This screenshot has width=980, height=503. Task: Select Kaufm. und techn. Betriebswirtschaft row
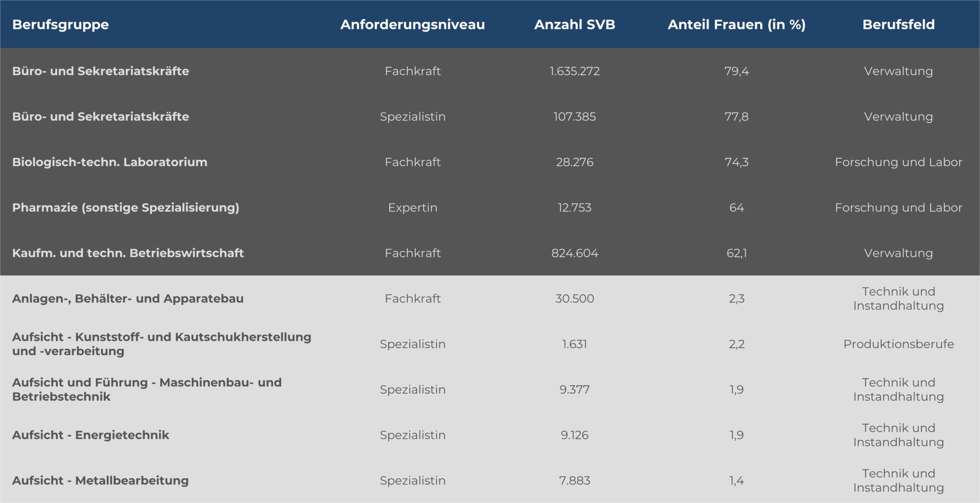tap(128, 253)
